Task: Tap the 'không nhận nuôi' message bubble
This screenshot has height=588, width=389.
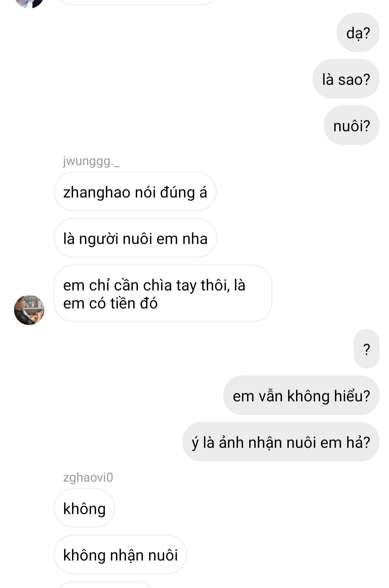Action: tap(120, 555)
